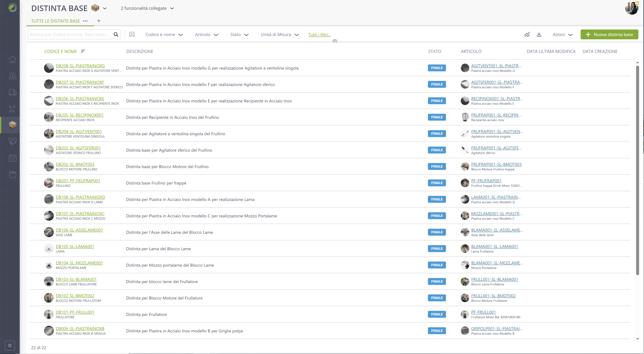Open the contacts icon in sidebar
This screenshot has height=354, width=644.
(x=13, y=75)
